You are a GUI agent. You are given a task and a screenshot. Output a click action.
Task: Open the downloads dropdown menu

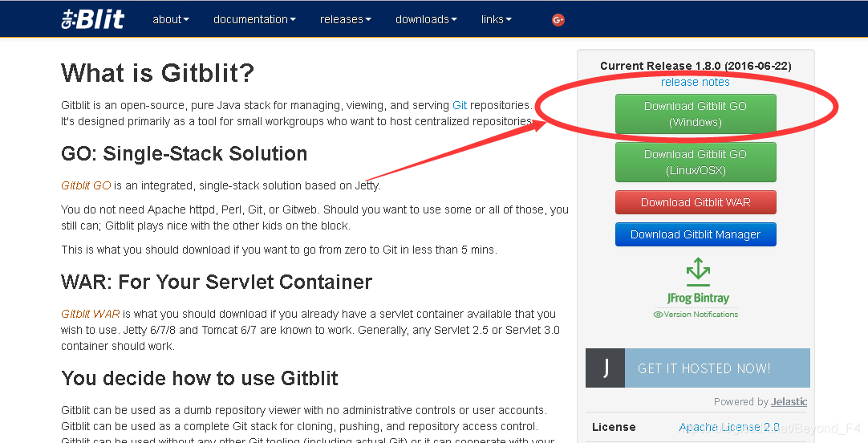[426, 19]
